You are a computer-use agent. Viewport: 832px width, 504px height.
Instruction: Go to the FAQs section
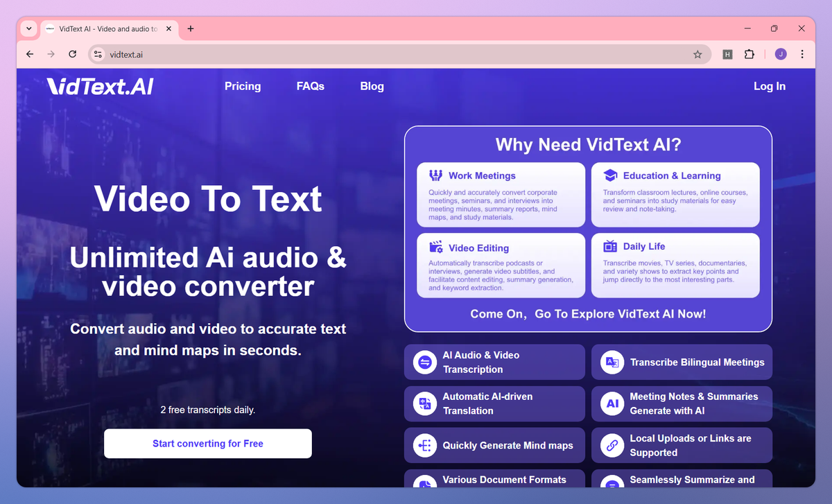coord(311,86)
